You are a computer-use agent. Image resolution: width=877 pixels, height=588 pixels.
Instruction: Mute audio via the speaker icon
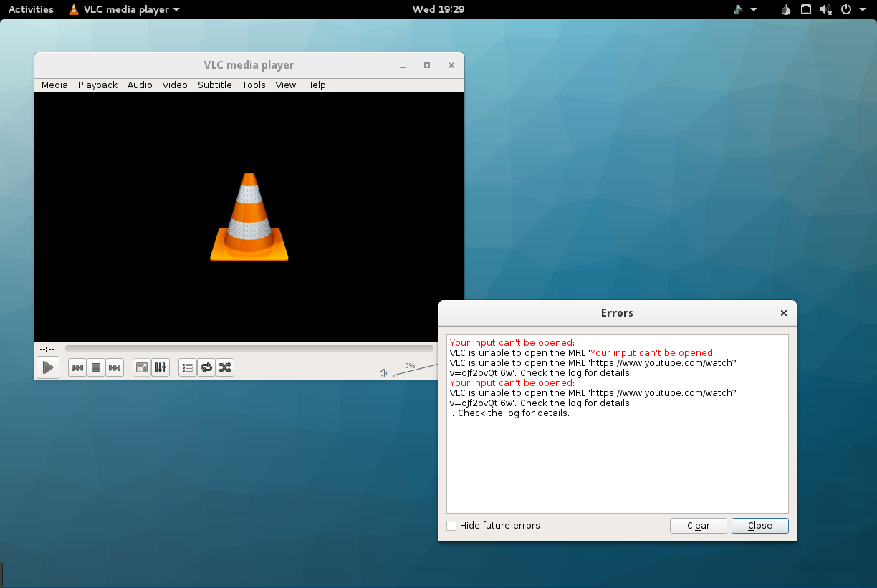384,373
